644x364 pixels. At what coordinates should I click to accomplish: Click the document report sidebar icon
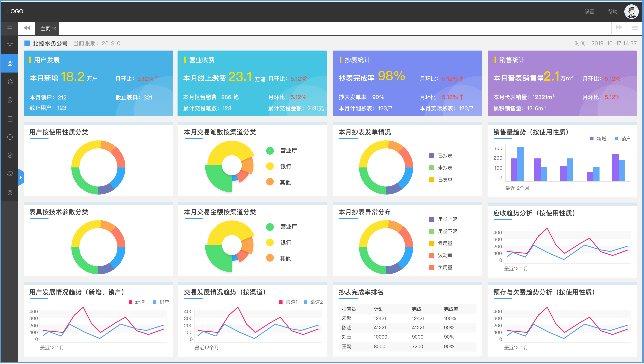point(10,119)
